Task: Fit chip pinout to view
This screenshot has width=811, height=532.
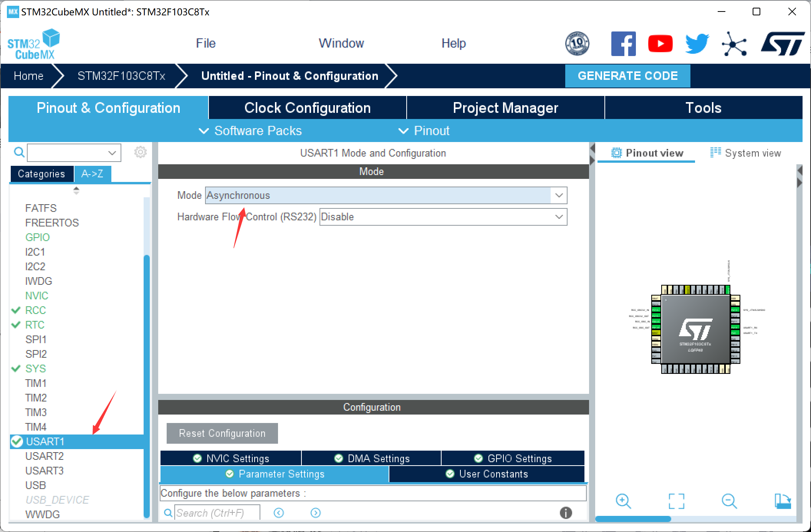Action: 676,501
